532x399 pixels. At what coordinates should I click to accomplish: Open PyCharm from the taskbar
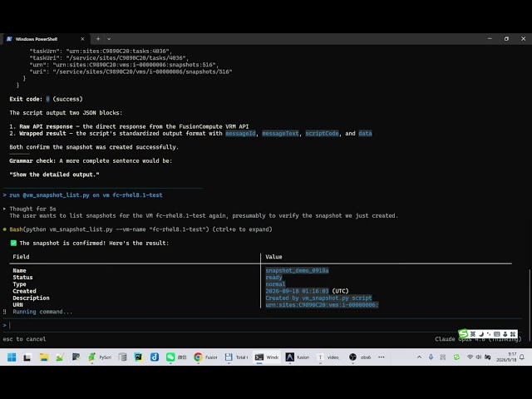coord(139,357)
